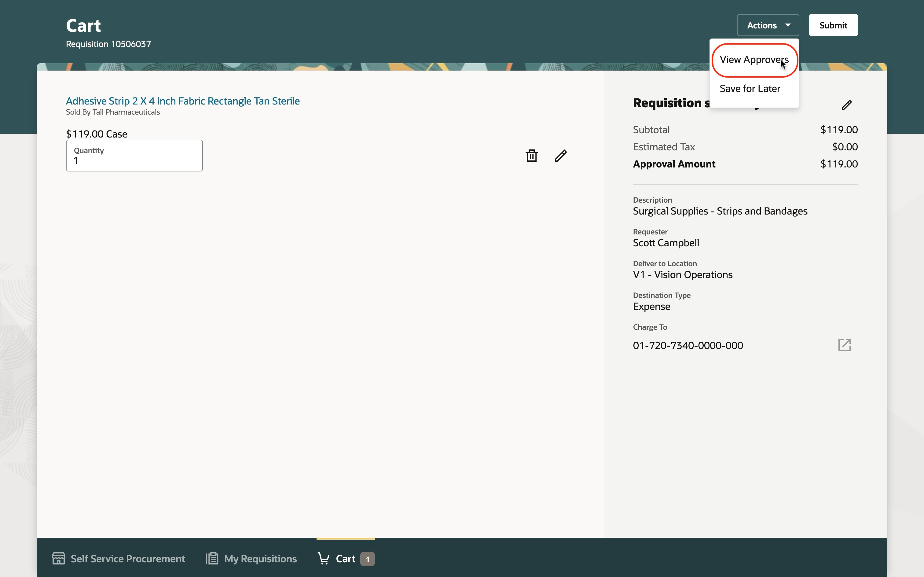Open the Charge To account popup icon
924x577 pixels.
click(x=844, y=345)
